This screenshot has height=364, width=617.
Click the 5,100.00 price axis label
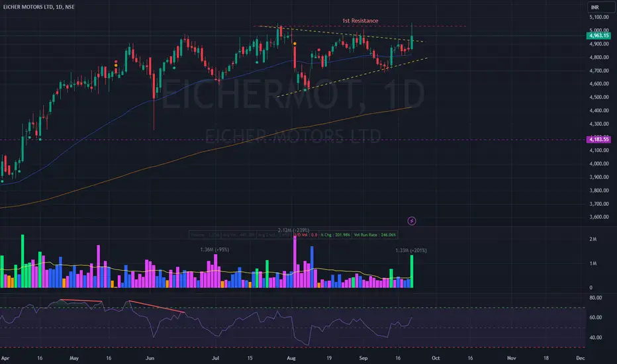[599, 17]
